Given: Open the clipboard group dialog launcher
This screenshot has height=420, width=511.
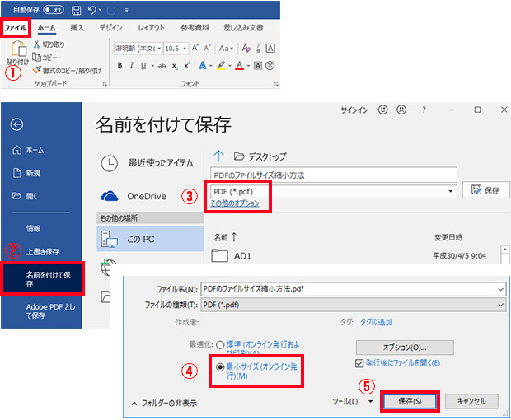Looking at the screenshot, I should 105,84.
